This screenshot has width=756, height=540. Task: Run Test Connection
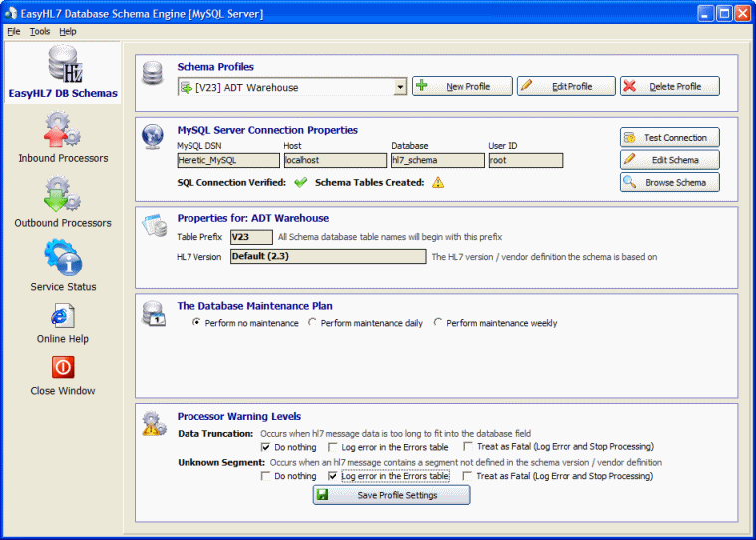tap(669, 137)
